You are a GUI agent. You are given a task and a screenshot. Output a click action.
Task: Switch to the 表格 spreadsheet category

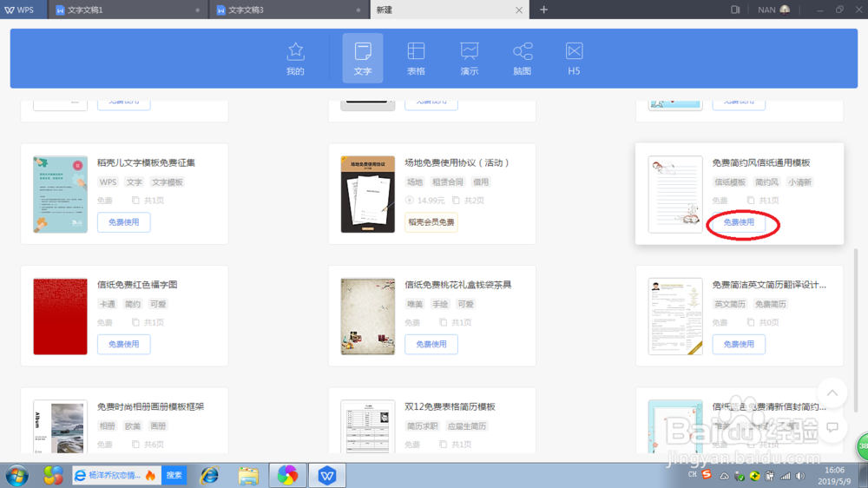416,59
